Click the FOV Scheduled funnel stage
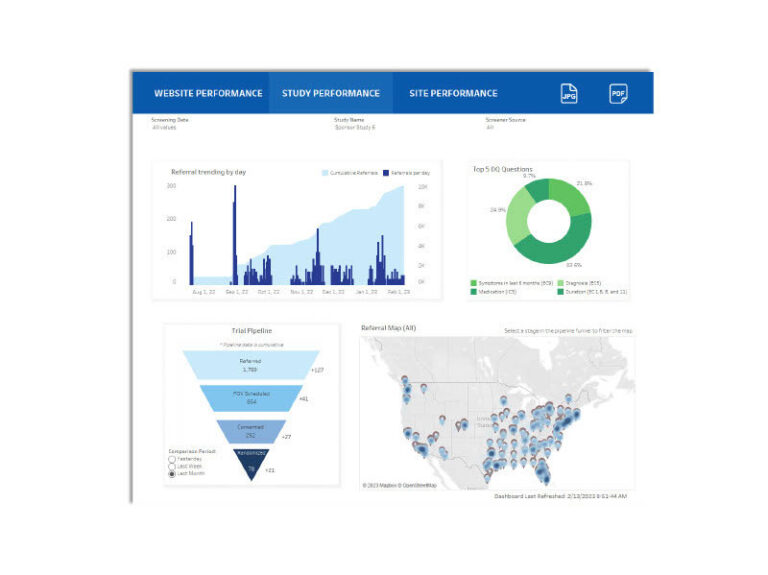768x575 pixels. click(x=250, y=398)
